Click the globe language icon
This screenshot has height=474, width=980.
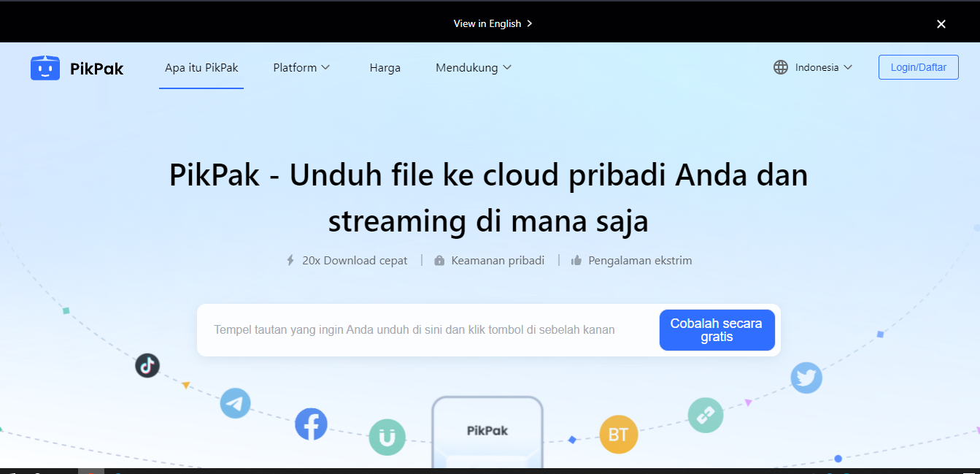781,67
